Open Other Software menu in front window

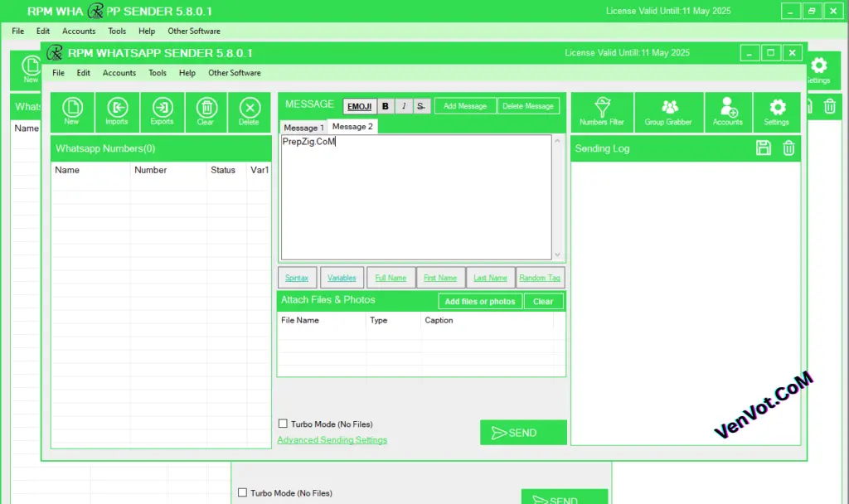[x=235, y=73]
